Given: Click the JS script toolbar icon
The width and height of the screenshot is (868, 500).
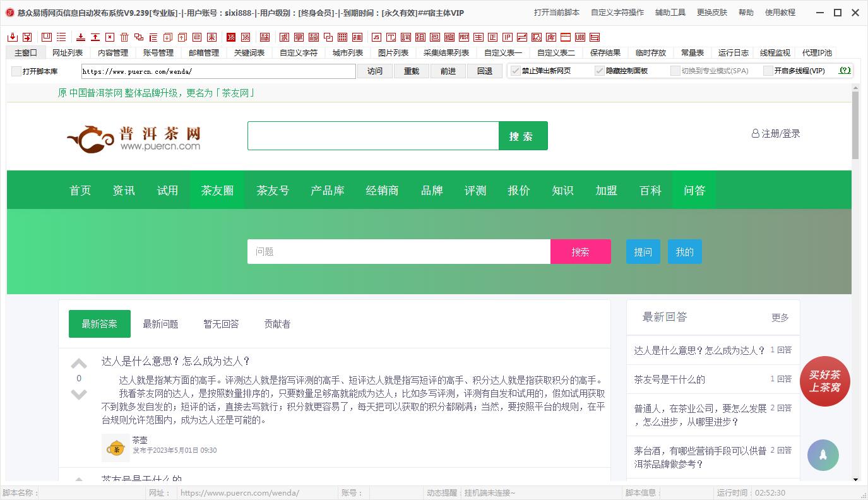Looking at the screenshot, I should 377,37.
